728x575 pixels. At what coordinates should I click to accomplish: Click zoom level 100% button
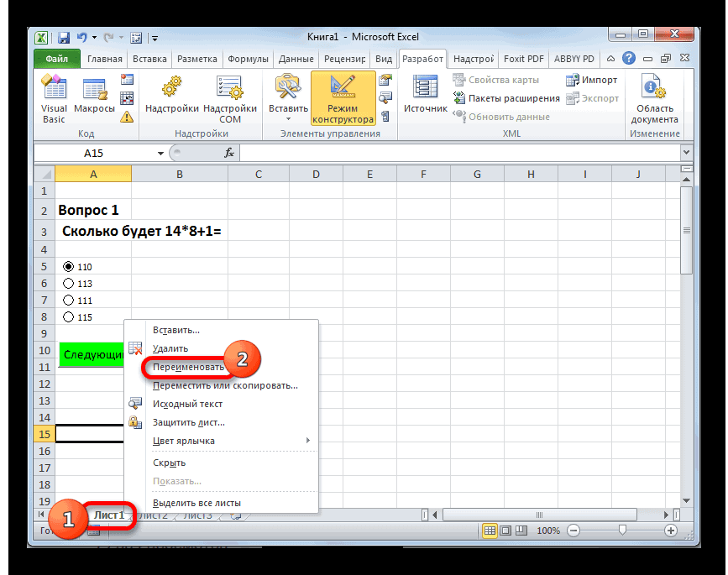[548, 531]
